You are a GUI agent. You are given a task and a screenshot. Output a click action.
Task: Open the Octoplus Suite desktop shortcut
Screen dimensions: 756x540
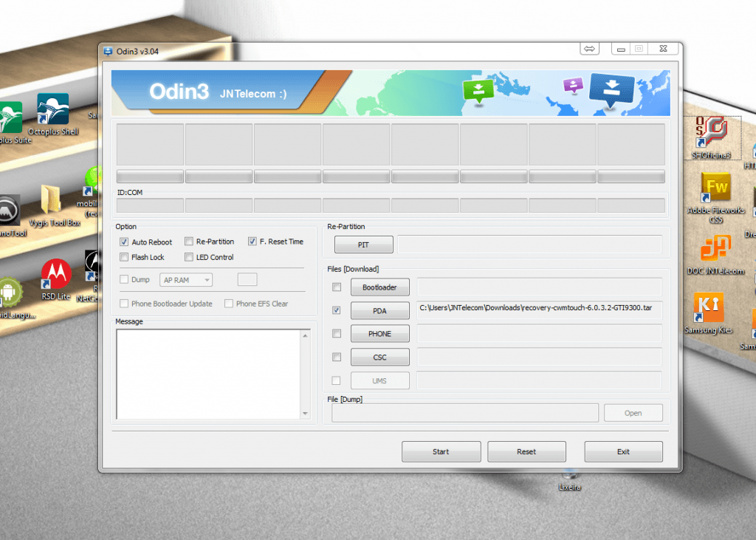coord(10,123)
